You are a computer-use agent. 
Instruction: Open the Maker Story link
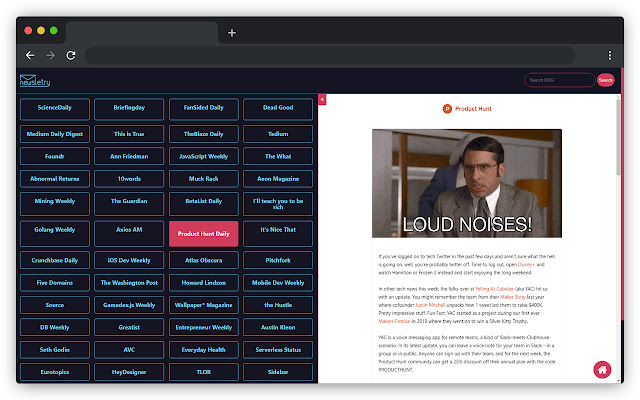pos(513,297)
